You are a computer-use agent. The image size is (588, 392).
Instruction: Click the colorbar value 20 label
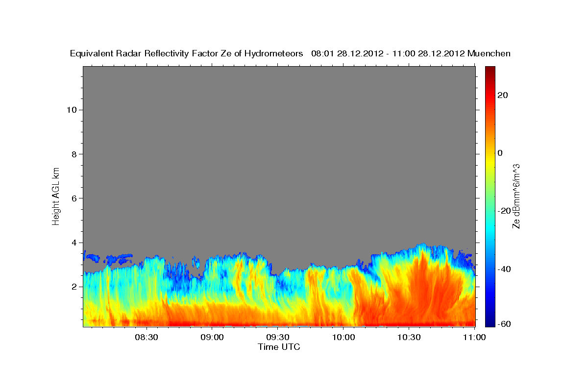click(502, 95)
